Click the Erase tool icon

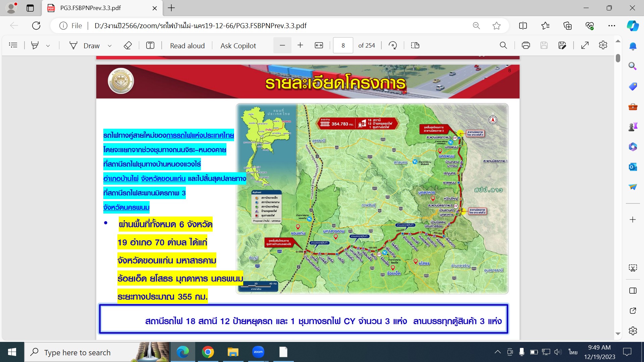click(x=127, y=46)
